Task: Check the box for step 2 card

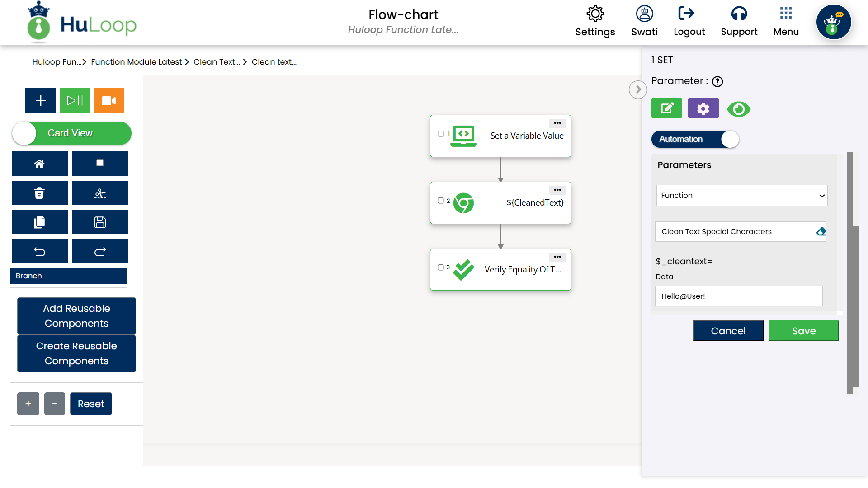Action: click(440, 201)
